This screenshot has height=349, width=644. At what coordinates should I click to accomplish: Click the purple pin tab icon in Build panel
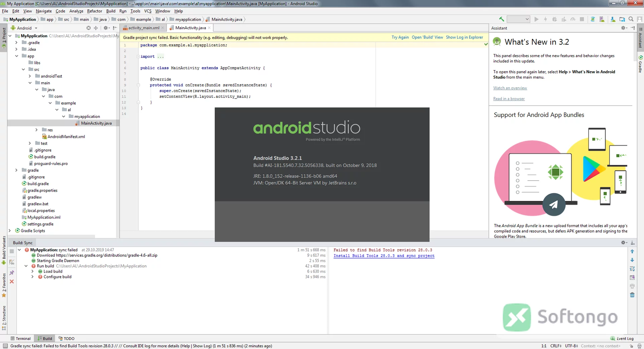(x=12, y=273)
